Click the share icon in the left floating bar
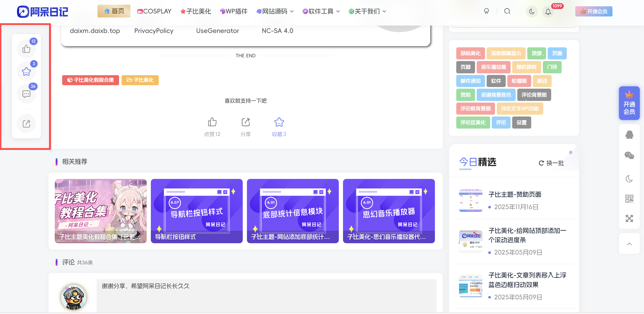Image resolution: width=644 pixels, height=314 pixels. [26, 123]
